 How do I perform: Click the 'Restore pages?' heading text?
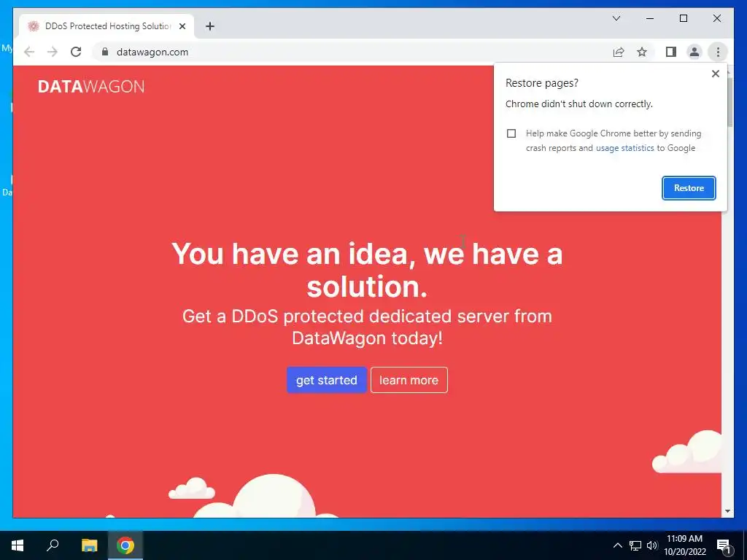click(542, 83)
